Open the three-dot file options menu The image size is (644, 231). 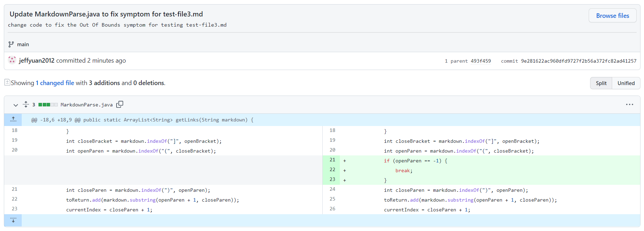[629, 104]
